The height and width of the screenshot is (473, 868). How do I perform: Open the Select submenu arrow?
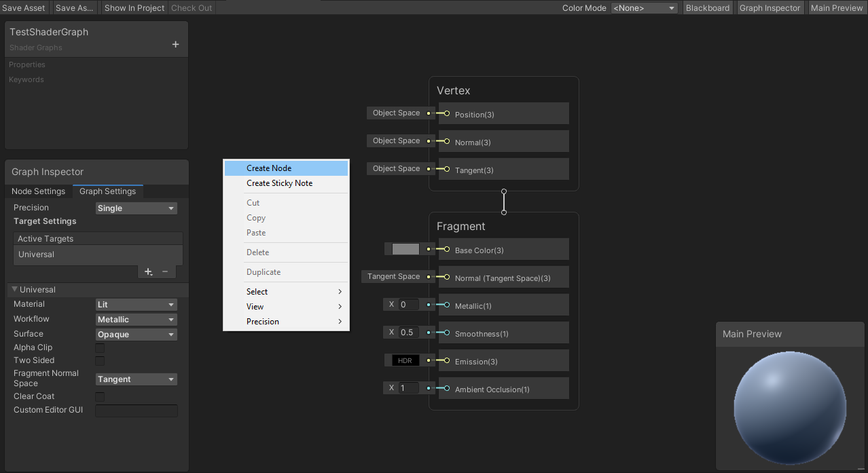click(340, 292)
